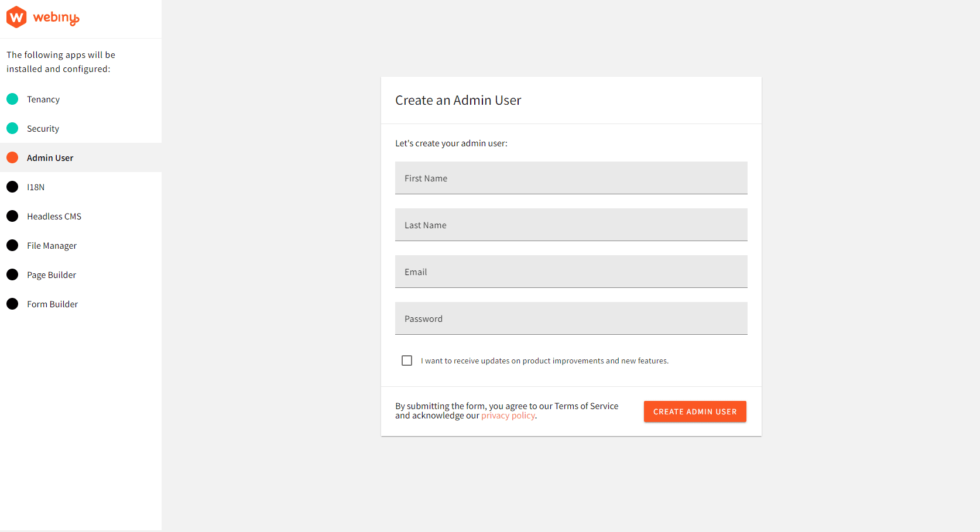Click the Last Name input field
Screen dimensions: 980x532
[x=571, y=225]
